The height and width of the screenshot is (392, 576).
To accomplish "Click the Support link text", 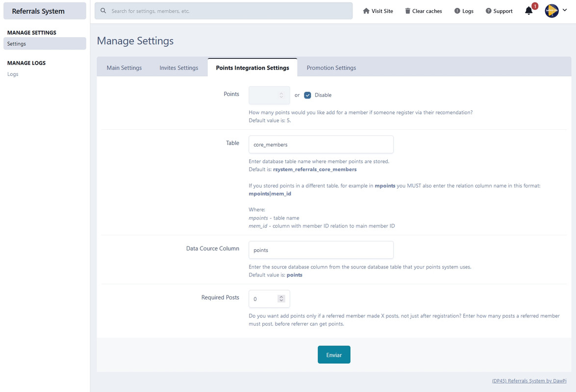I will coord(503,11).
